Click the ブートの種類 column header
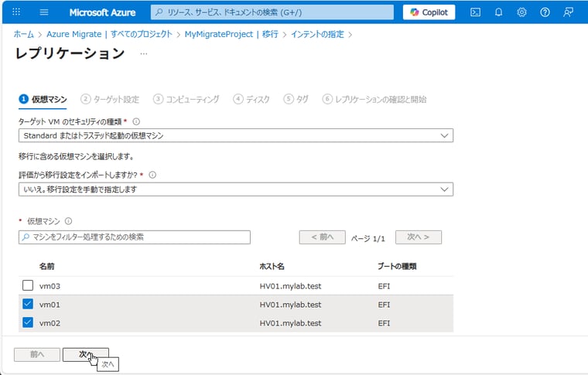This screenshot has width=588, height=375. pyautogui.click(x=397, y=266)
